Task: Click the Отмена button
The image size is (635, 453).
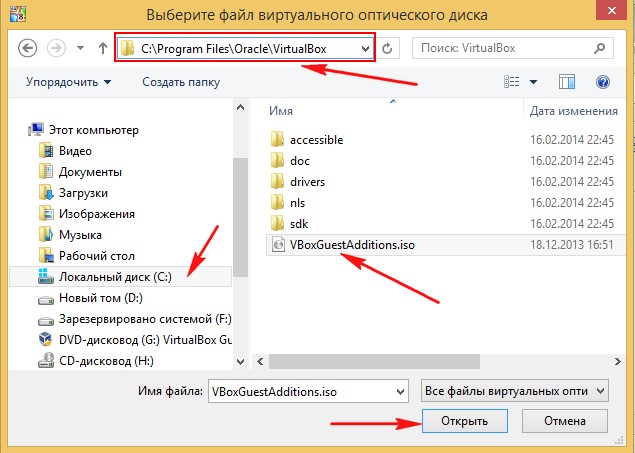Action: (565, 421)
